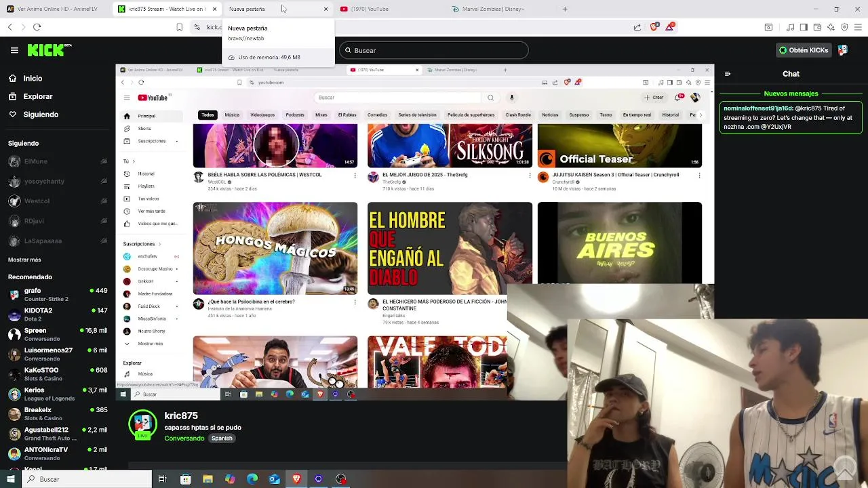Toggle the Brave sidebar panel icon
The height and width of the screenshot is (488, 868).
pos(804,27)
